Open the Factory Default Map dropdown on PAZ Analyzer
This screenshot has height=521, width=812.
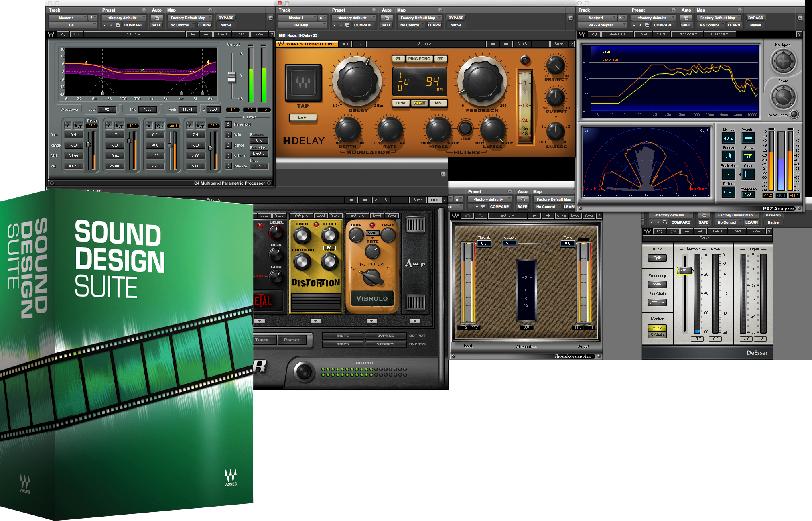click(719, 18)
